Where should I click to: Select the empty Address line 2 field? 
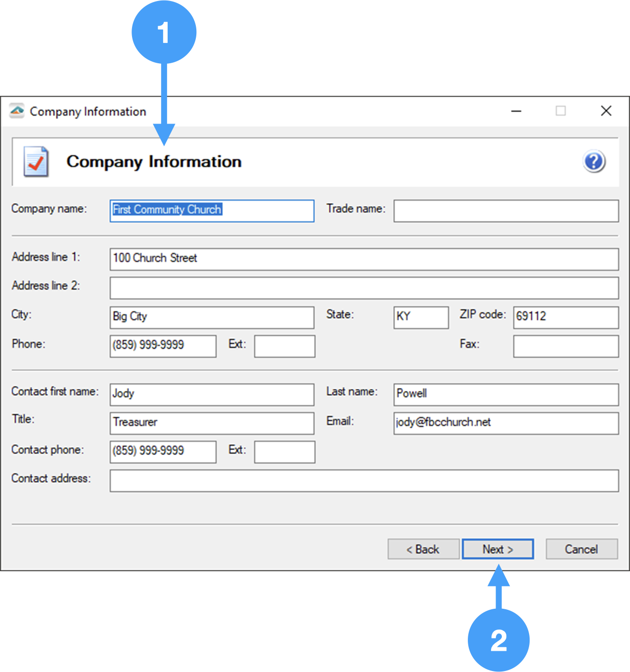coord(364,288)
